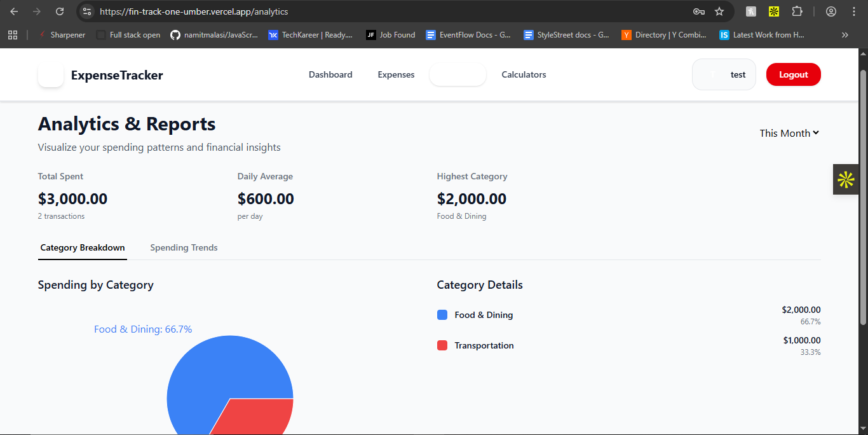Open the Sharpener bookmark

[62, 35]
